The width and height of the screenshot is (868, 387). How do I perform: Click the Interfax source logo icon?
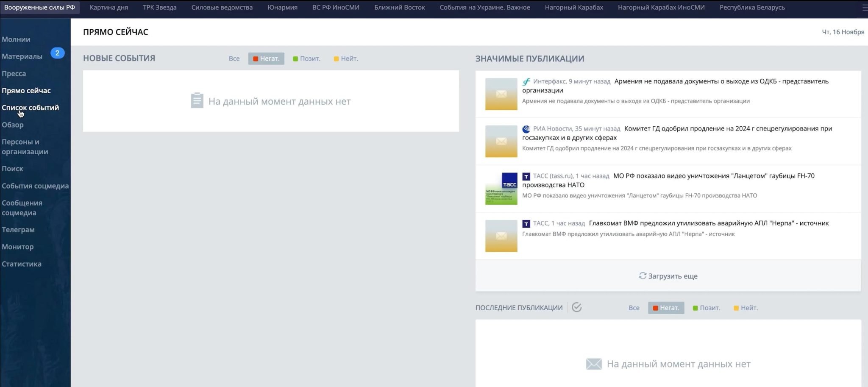[526, 81]
